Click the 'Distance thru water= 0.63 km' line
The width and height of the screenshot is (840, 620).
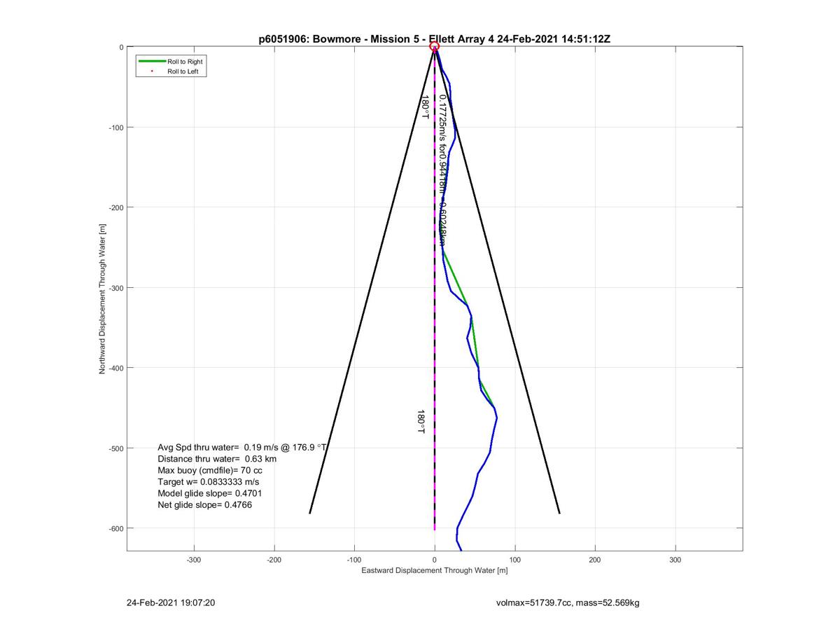(x=217, y=459)
